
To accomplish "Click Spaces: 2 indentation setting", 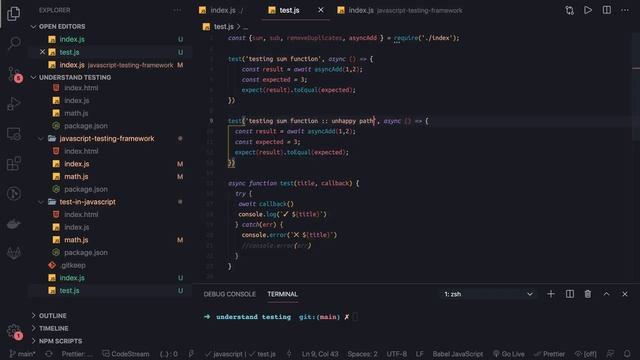I will click(x=362, y=354).
